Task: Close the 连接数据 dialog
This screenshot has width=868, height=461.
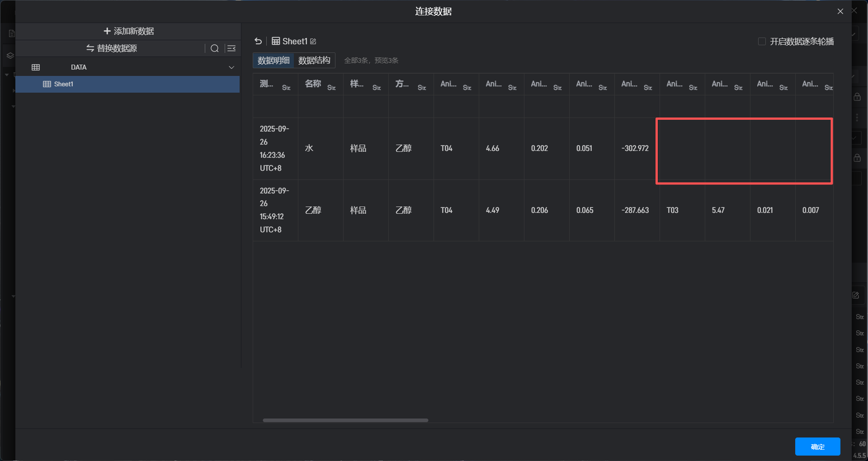Action: tap(840, 11)
